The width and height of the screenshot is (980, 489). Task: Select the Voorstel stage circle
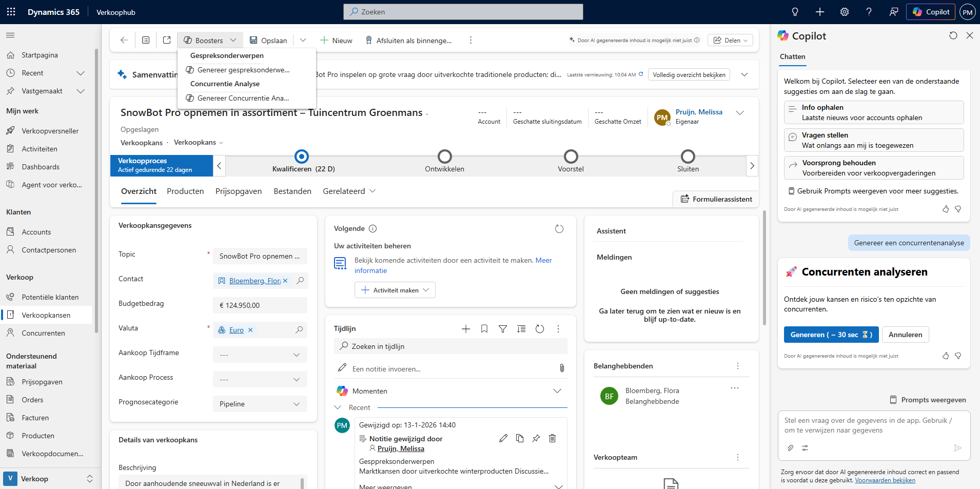(x=571, y=157)
